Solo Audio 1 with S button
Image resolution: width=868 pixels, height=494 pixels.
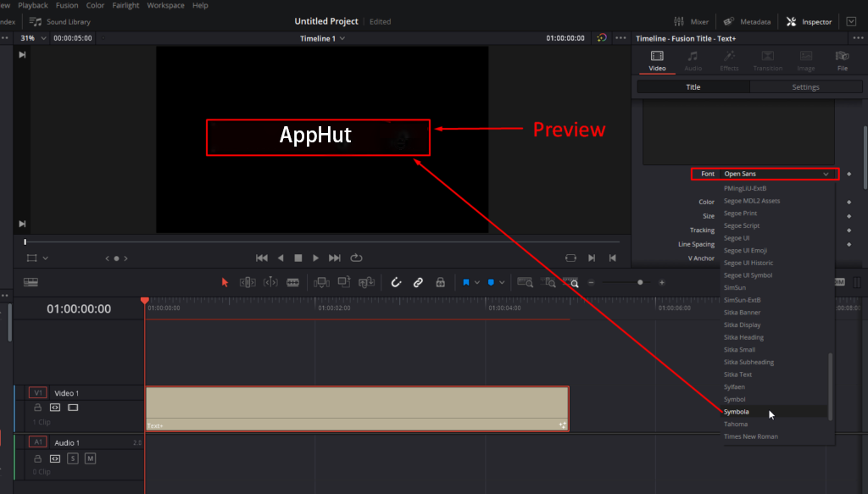73,458
